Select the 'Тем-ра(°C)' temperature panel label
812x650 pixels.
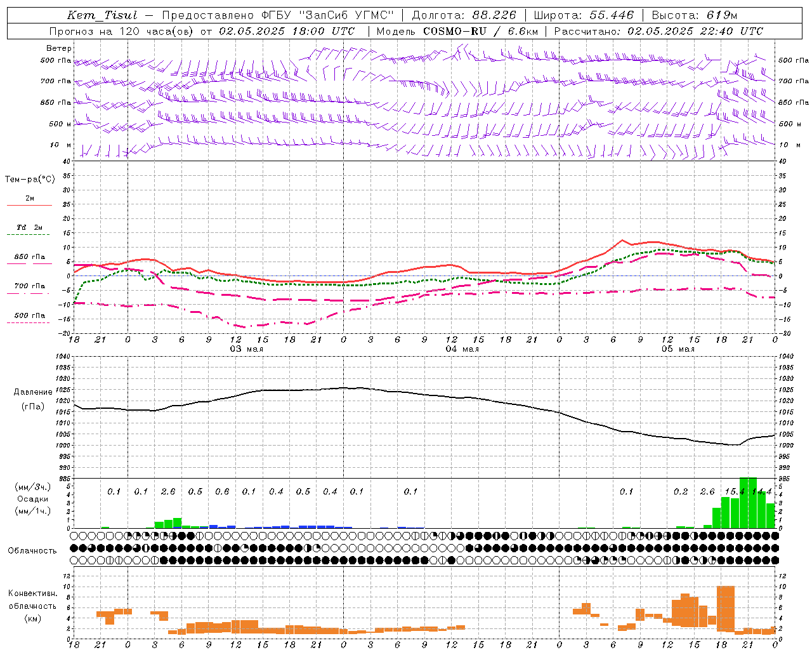click(x=30, y=180)
